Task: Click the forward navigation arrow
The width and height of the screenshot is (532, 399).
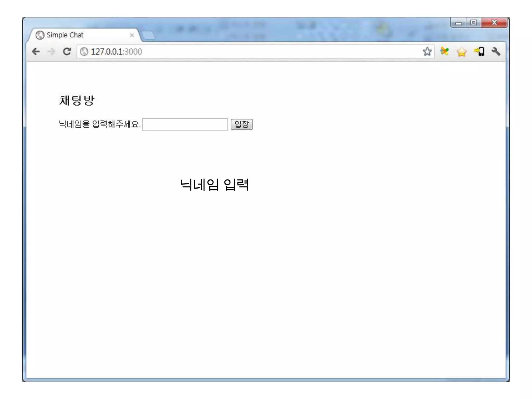Action: point(51,52)
